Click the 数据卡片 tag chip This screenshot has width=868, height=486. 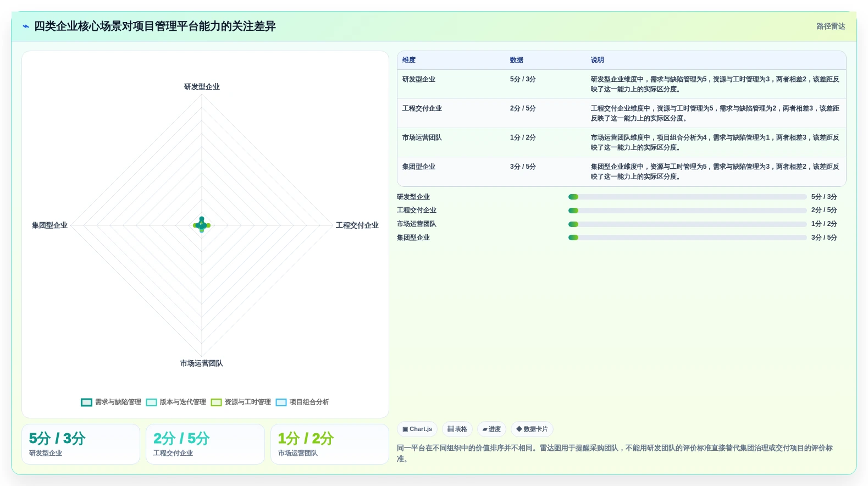coord(532,429)
